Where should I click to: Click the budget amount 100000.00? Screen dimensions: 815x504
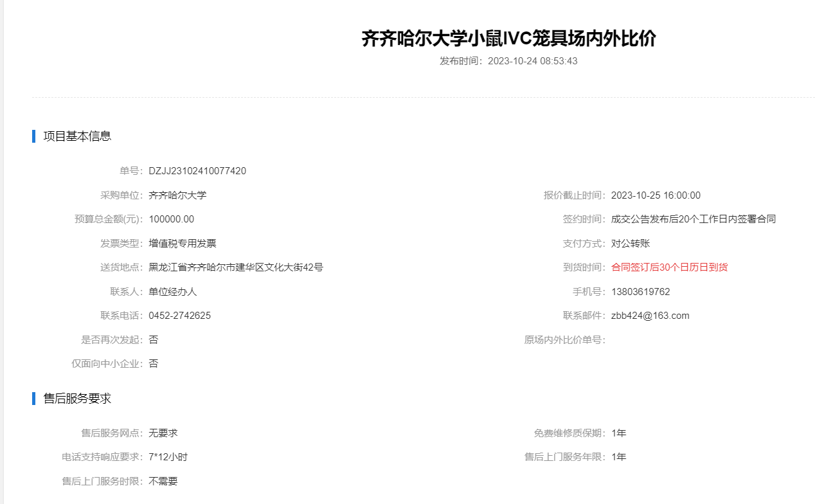coord(171,219)
